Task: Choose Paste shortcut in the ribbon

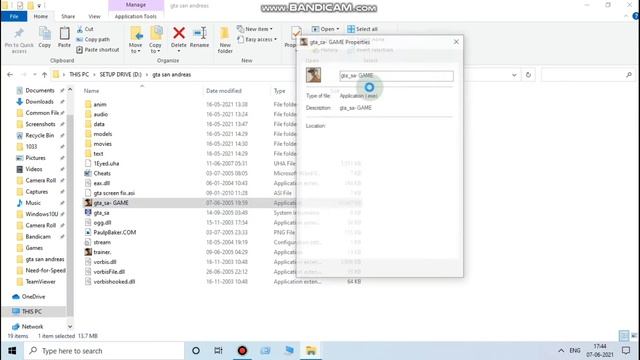Action: [x=98, y=49]
